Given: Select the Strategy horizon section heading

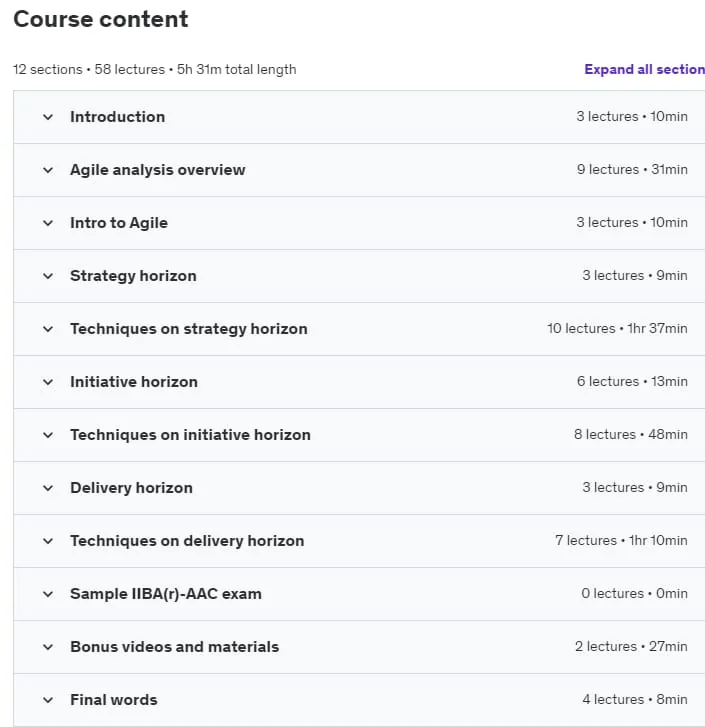Looking at the screenshot, I should click(133, 276).
